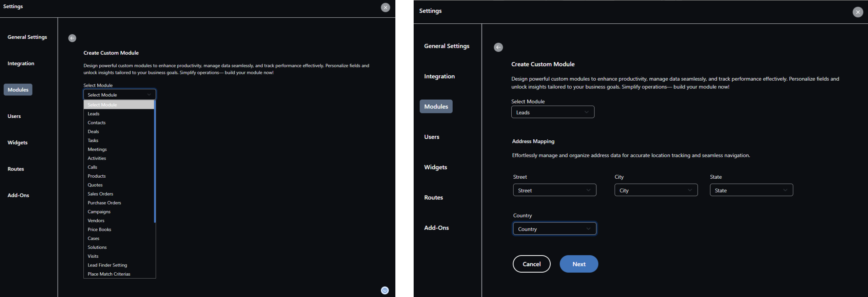
Task: Click the back arrow above the Address Mapping form
Action: [498, 47]
